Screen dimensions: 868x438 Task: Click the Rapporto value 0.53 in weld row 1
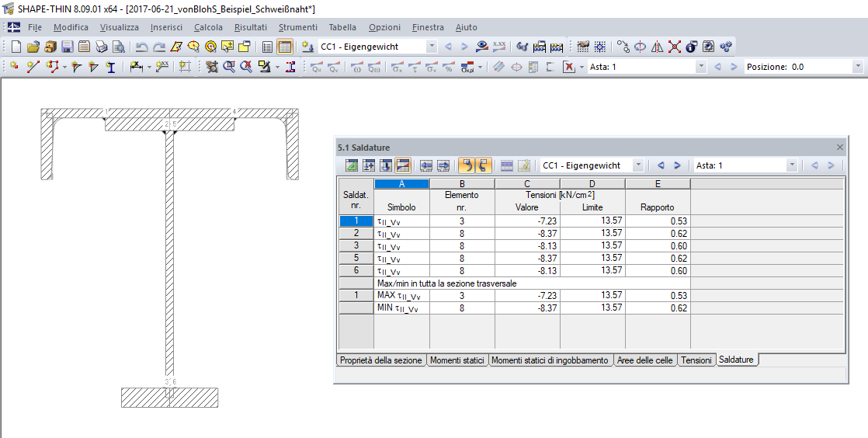pos(658,221)
